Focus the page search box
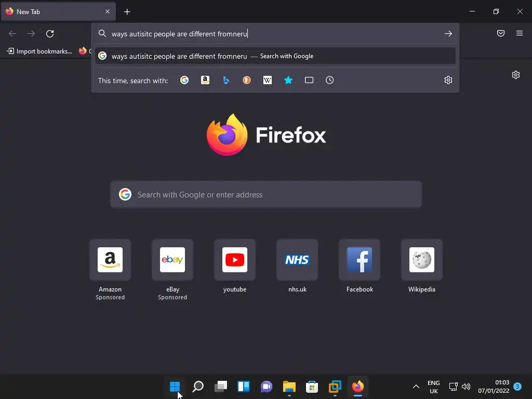532x399 pixels. tap(266, 194)
